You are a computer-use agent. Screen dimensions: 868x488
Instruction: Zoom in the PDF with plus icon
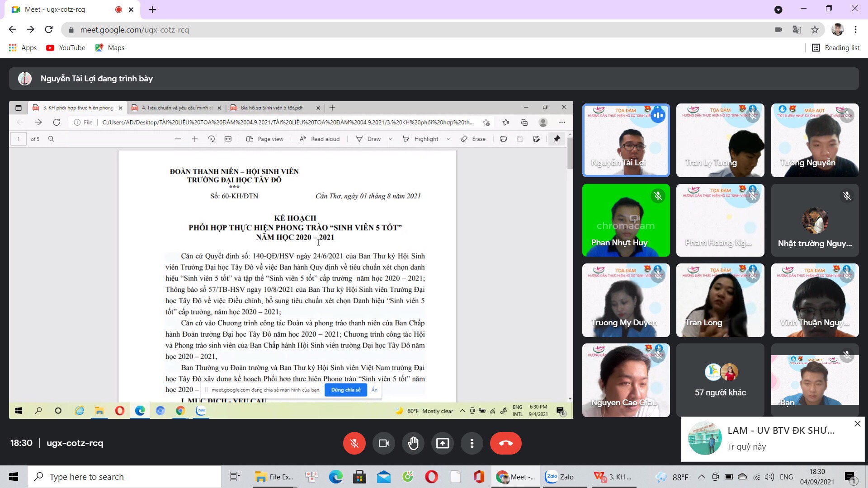click(x=194, y=139)
